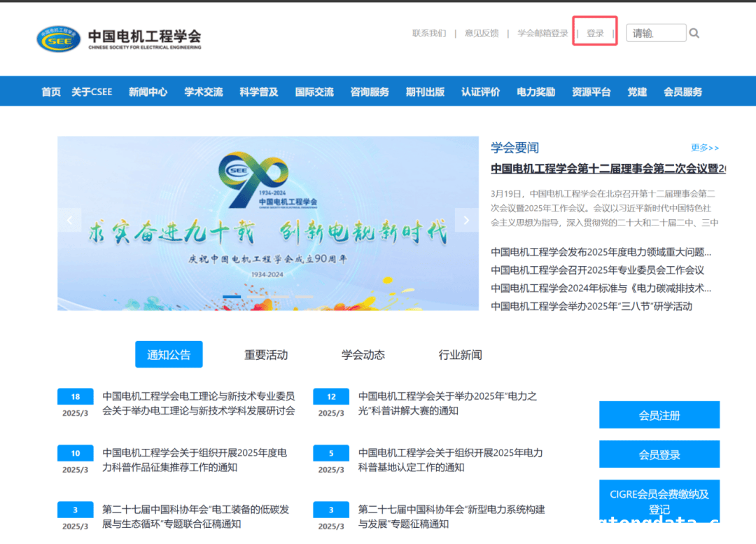Open 党建 menu item
756x544 pixels.
(637, 92)
